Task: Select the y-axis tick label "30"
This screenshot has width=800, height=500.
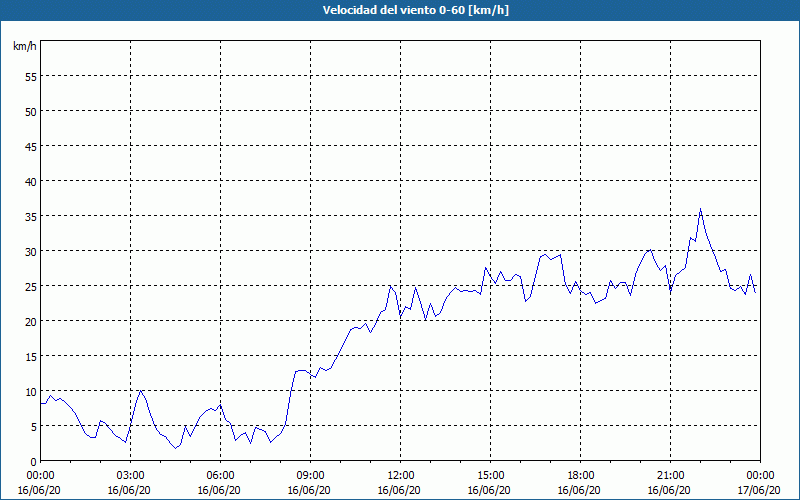Action: pos(31,252)
